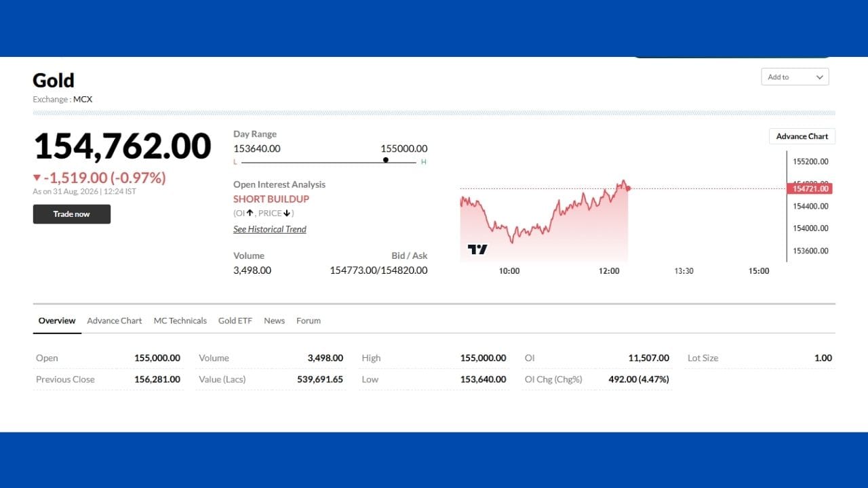Viewport: 868px width, 488px height.
Task: Click the price 154,762.00
Action: coord(122,146)
